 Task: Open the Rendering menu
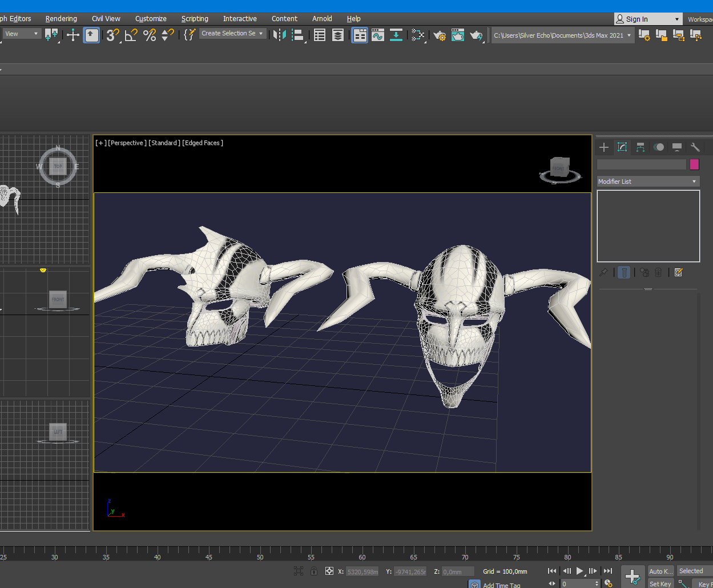click(61, 19)
